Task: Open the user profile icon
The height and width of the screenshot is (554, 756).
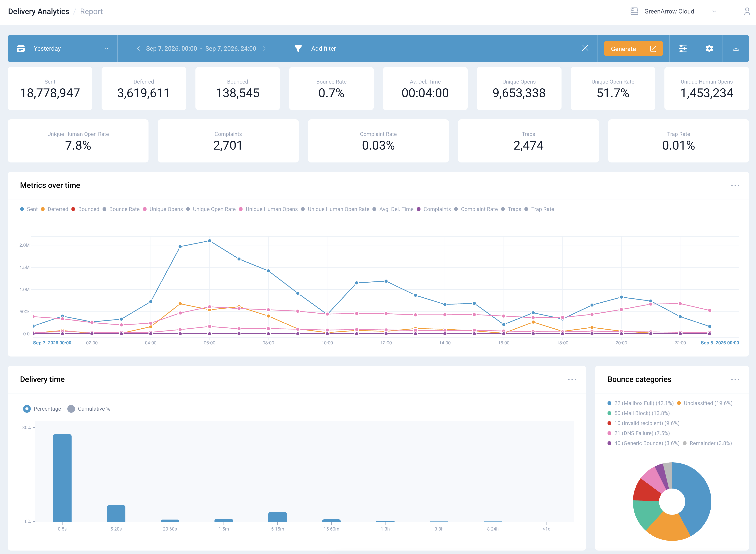Action: (747, 11)
